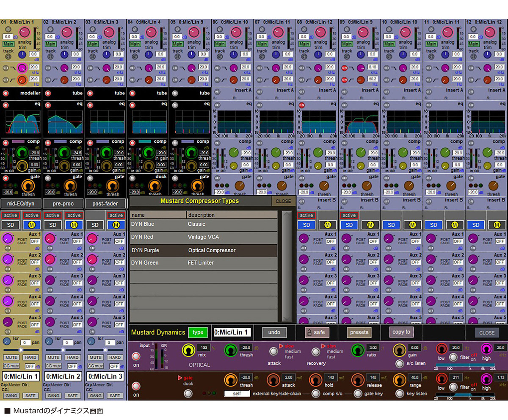
Task: Click the Mustard compressor gain knob
Action: point(400,350)
